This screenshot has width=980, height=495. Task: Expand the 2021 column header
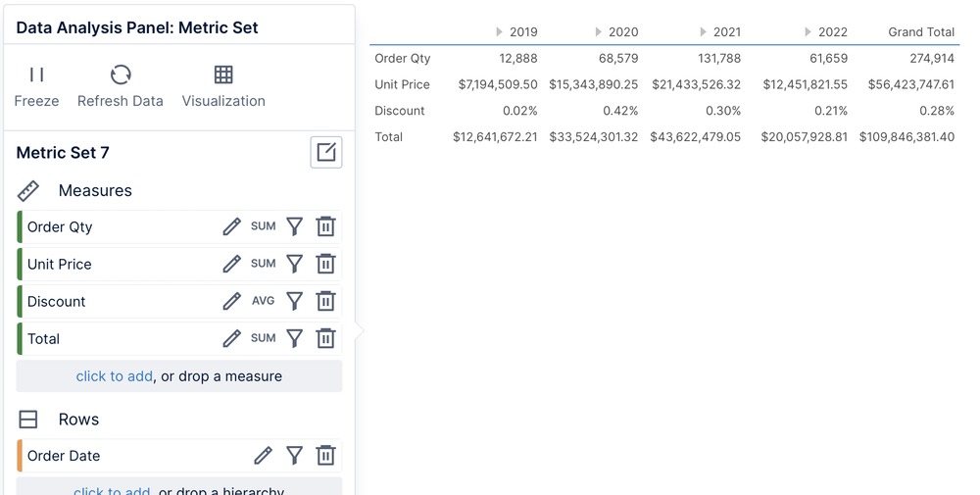[x=703, y=32]
